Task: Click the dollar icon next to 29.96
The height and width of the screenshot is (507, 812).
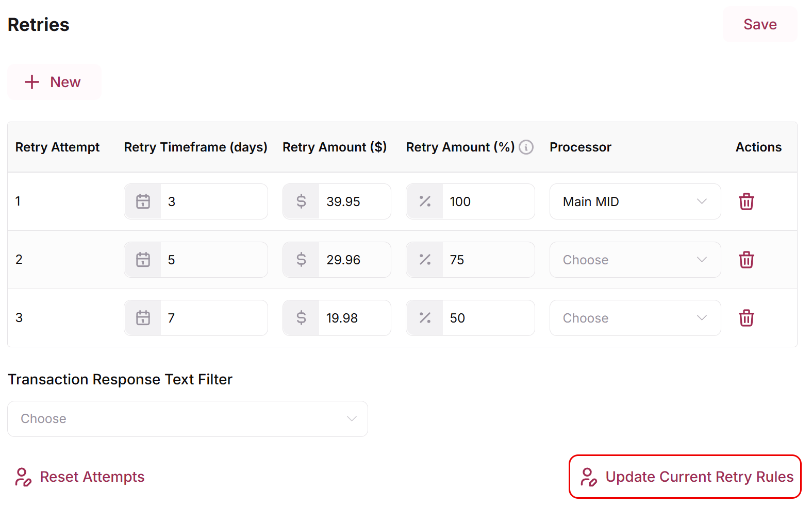Action: (301, 260)
